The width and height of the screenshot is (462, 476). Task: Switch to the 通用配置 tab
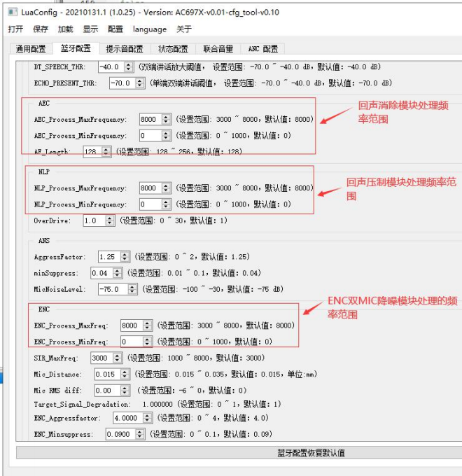pos(31,48)
